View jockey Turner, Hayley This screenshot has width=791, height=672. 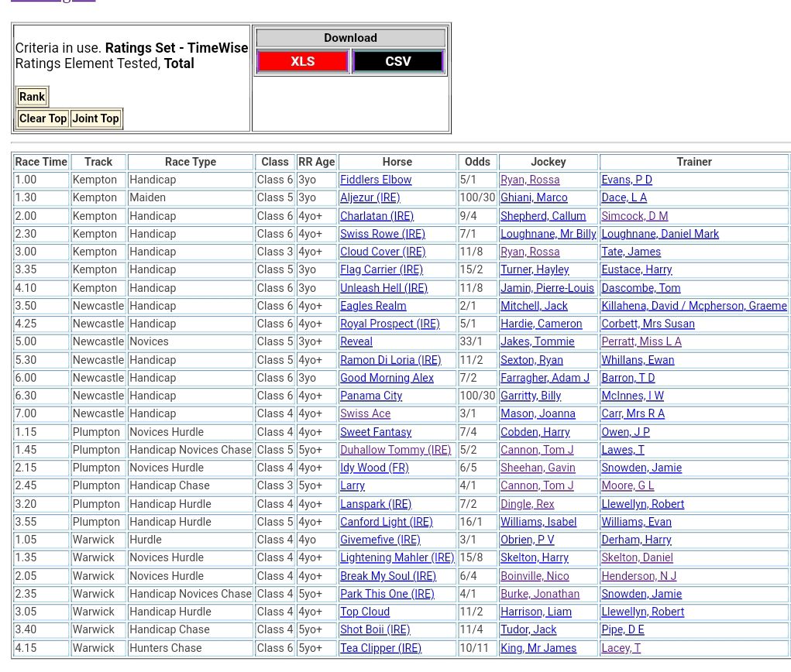(x=535, y=269)
